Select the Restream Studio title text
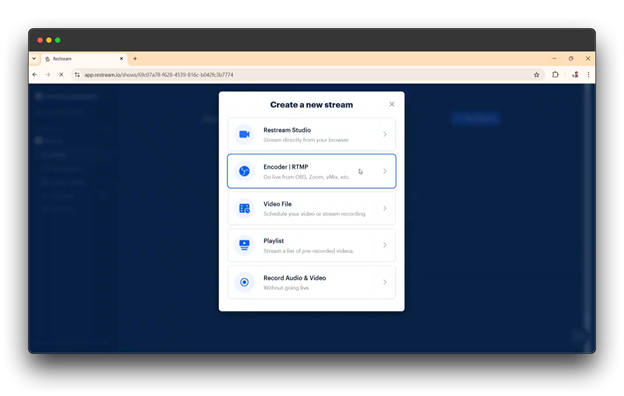This screenshot has width=624, height=396. (x=287, y=130)
